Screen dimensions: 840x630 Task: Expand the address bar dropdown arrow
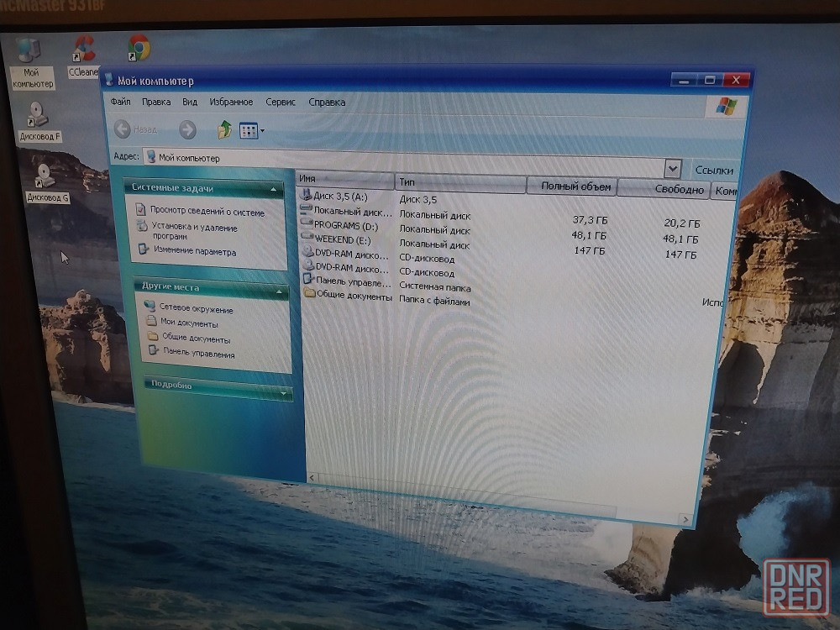(x=673, y=168)
